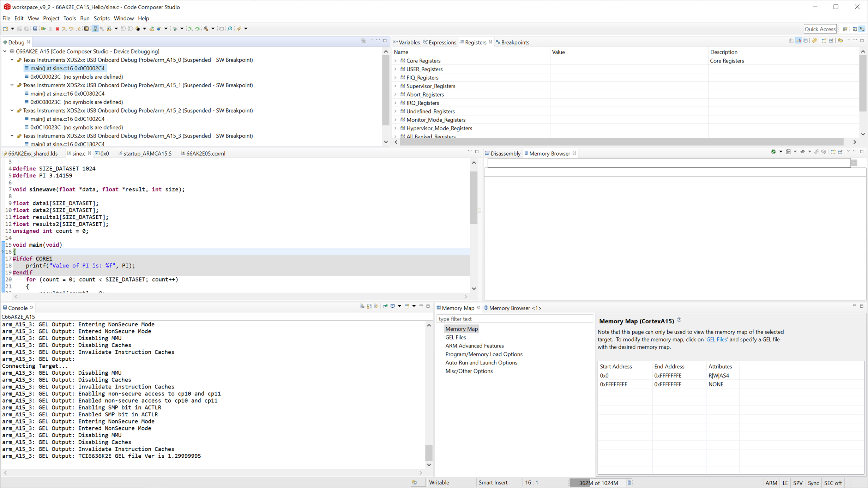Click the Load Program toolbar icon
Image resolution: width=868 pixels, height=488 pixels.
(x=109, y=29)
